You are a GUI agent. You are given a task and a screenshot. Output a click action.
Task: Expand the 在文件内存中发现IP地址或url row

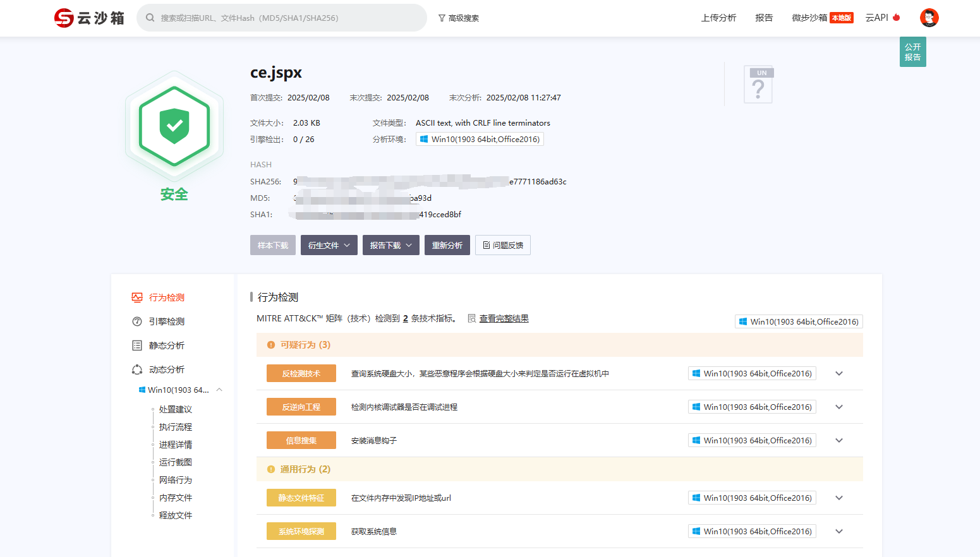click(x=839, y=498)
